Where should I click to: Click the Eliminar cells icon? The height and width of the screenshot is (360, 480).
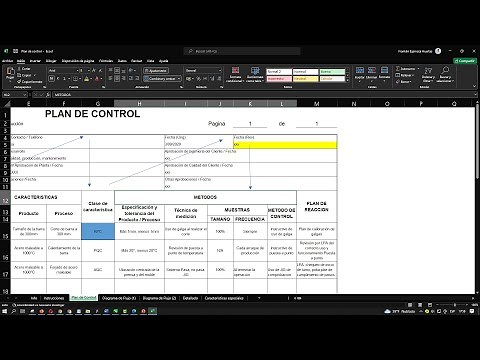[372, 70]
